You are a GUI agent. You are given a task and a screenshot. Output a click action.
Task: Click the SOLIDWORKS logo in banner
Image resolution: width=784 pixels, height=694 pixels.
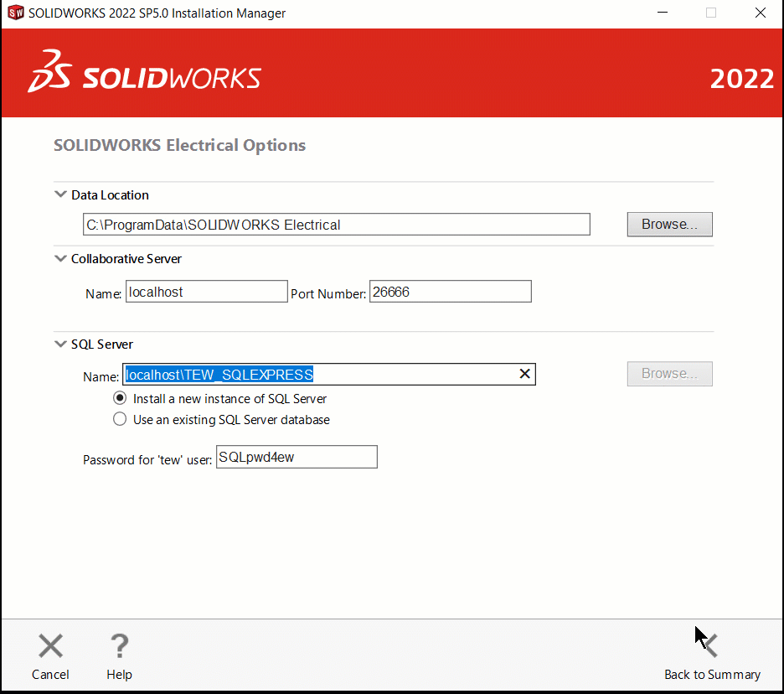coord(145,71)
